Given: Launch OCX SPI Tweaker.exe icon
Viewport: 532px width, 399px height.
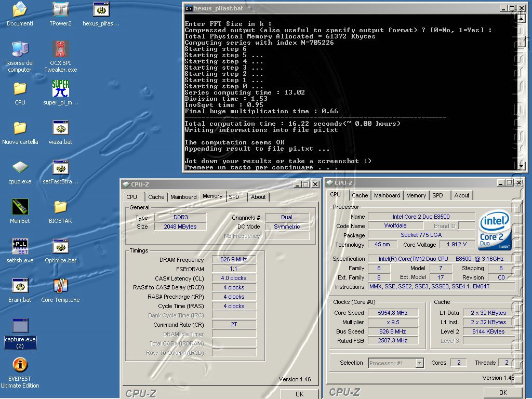Looking at the screenshot, I should point(61,49).
